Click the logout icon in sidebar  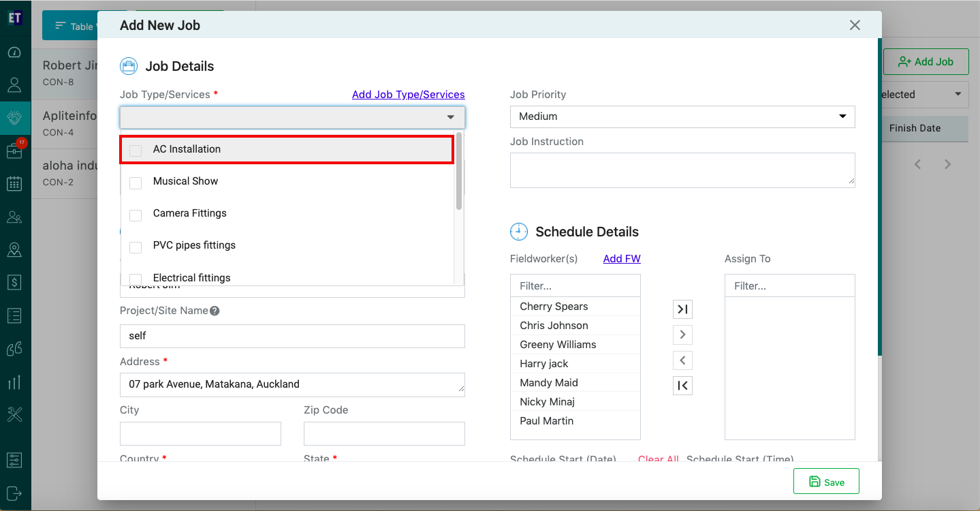coord(15,493)
